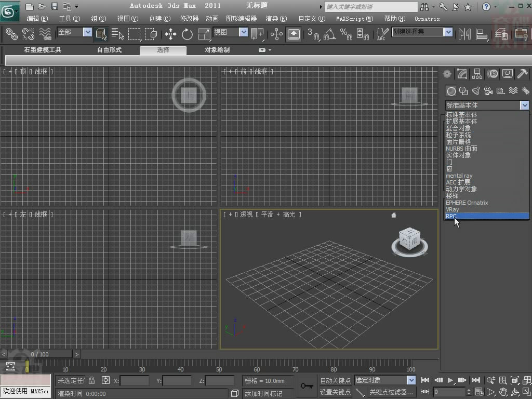
Task: Switch to the 对象绘制 ribbon tab
Action: tap(217, 50)
